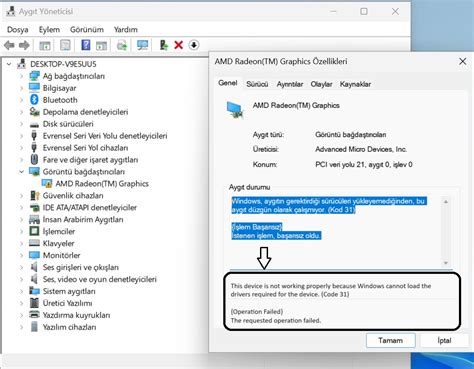Click the Disk sürücüleri drive icon
474x369 pixels.
pyautogui.click(x=34, y=124)
